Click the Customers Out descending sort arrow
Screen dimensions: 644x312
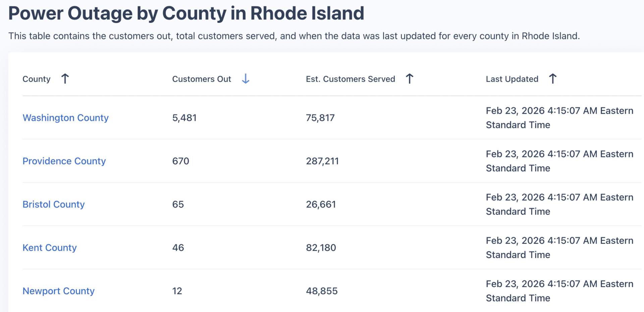pyautogui.click(x=246, y=79)
